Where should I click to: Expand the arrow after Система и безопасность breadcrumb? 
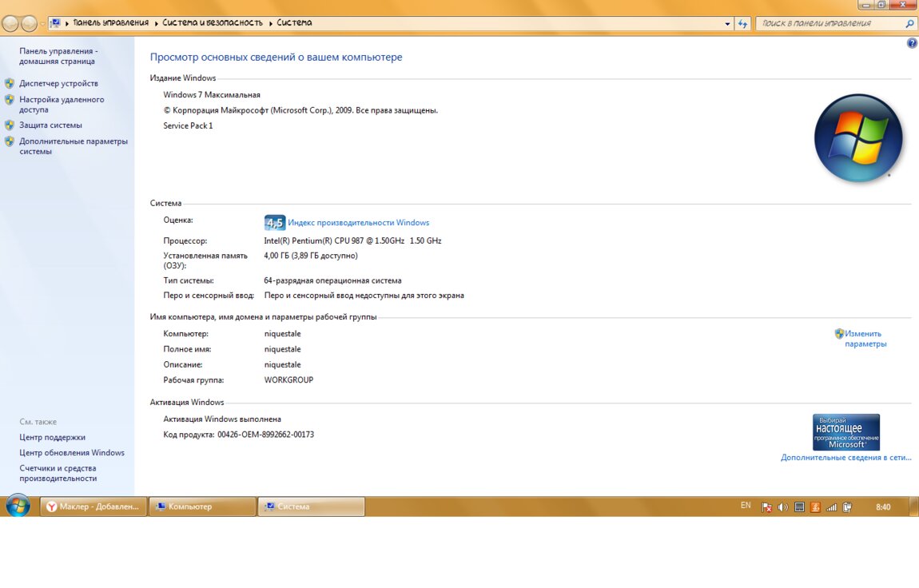270,23
